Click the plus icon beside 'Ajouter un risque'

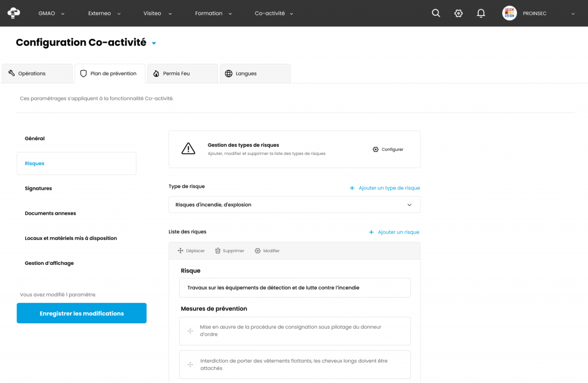point(372,232)
